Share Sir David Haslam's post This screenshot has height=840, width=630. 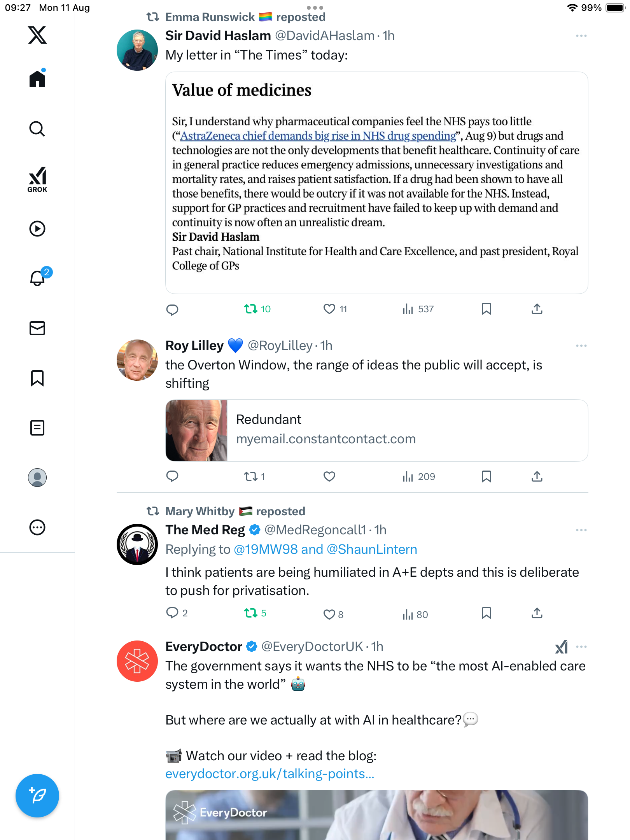[537, 309]
